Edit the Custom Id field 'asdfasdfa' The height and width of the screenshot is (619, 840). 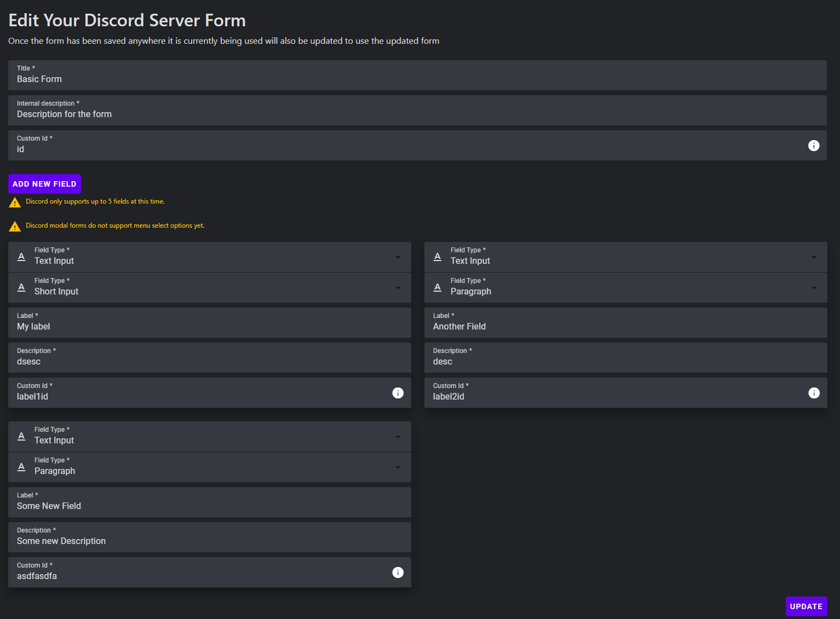[x=210, y=572]
